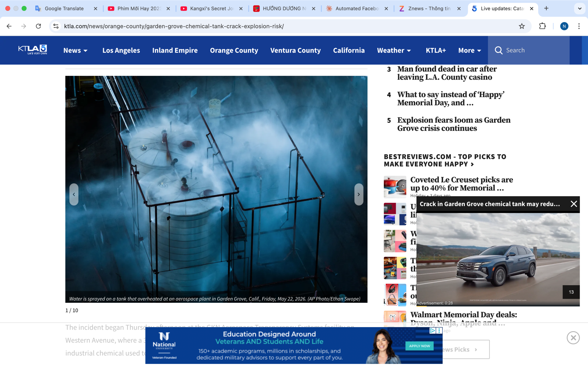This screenshot has height=368, width=588.
Task: Open the Orange County section
Action: pyautogui.click(x=234, y=50)
